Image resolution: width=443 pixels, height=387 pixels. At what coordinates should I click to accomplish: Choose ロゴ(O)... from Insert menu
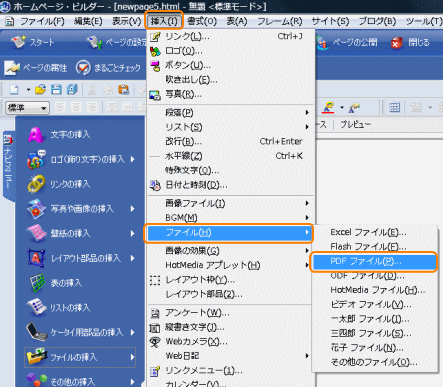(x=231, y=51)
